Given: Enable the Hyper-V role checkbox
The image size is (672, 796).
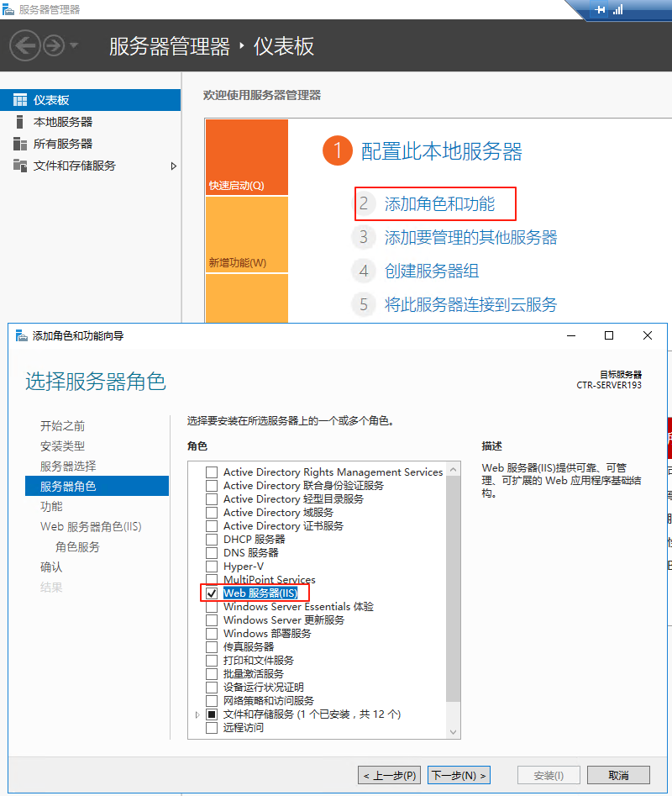Looking at the screenshot, I should [212, 567].
